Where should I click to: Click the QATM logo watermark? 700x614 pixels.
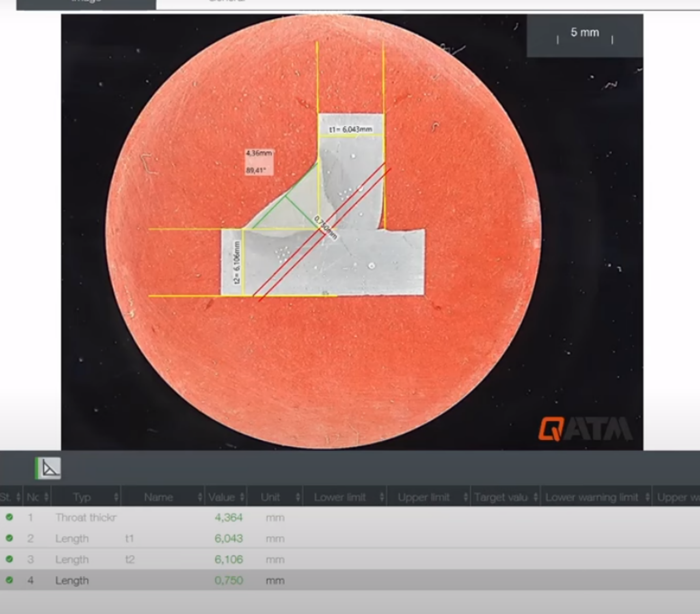(x=585, y=429)
